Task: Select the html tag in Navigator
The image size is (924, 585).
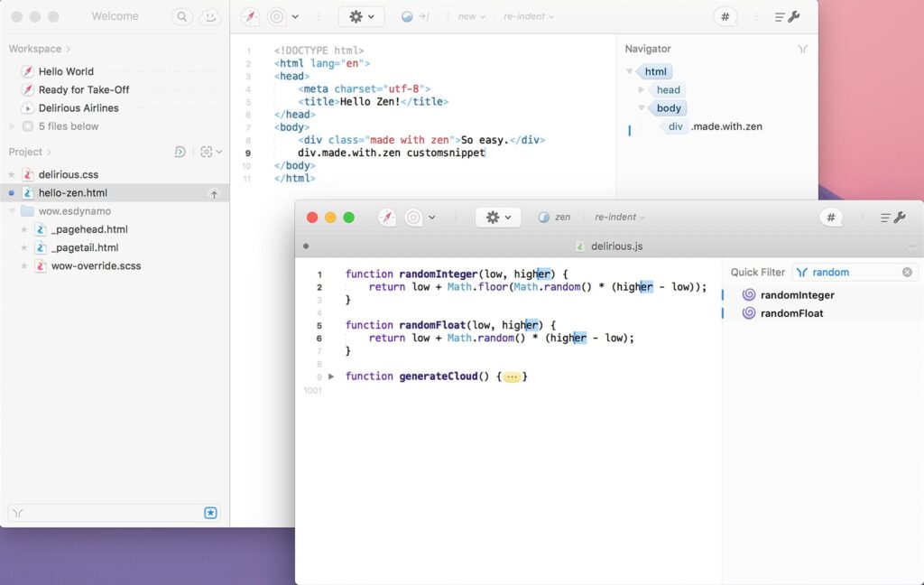Action: (655, 72)
